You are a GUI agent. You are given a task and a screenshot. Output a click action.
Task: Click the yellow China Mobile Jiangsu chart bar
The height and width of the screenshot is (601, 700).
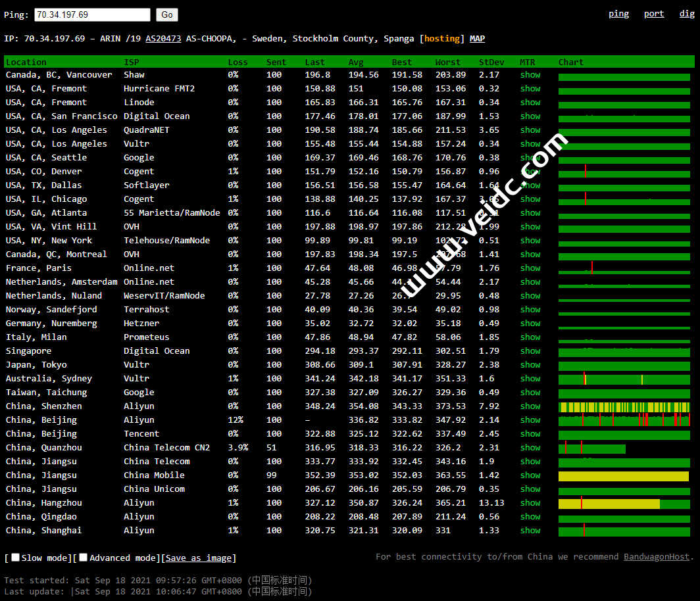(x=623, y=476)
